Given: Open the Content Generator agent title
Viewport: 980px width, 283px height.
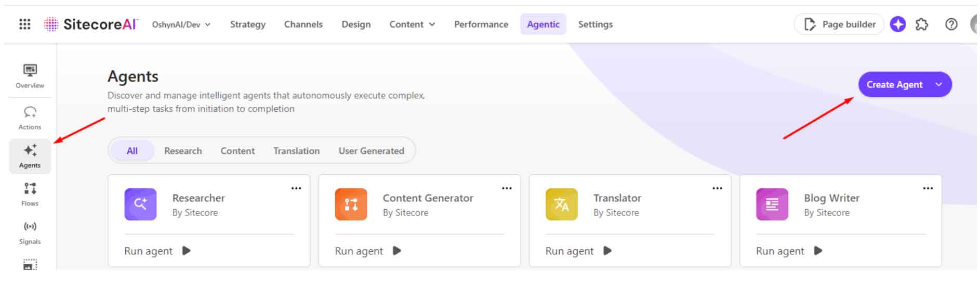Looking at the screenshot, I should pos(428,198).
